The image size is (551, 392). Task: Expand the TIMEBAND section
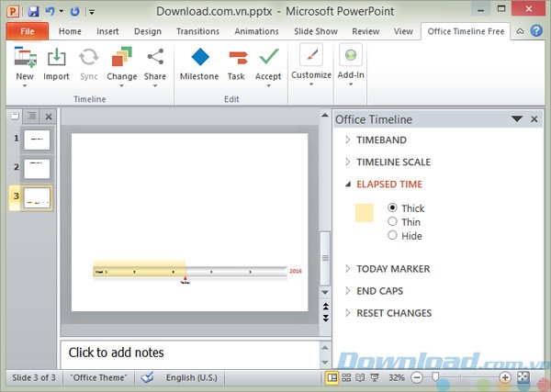381,140
